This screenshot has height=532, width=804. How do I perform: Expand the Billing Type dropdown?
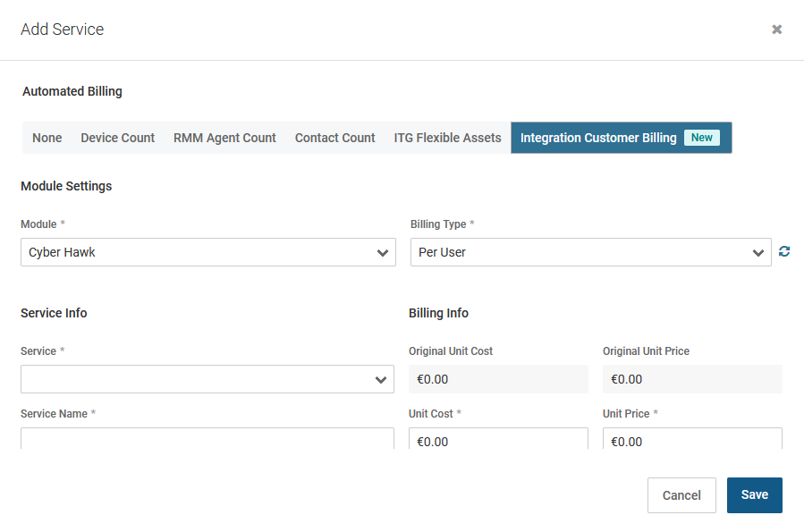tap(590, 252)
